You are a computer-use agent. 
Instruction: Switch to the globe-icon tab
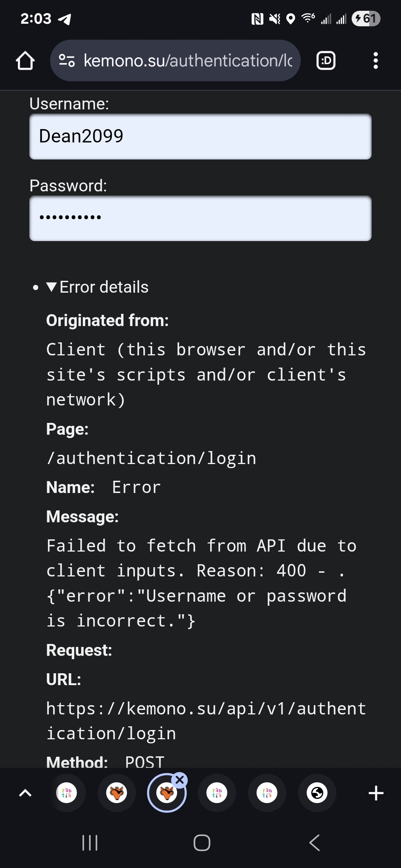pos(317,793)
